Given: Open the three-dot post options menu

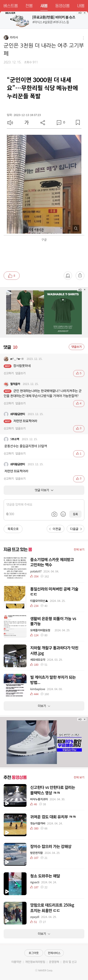Looking at the screenshot, I should click(83, 38).
